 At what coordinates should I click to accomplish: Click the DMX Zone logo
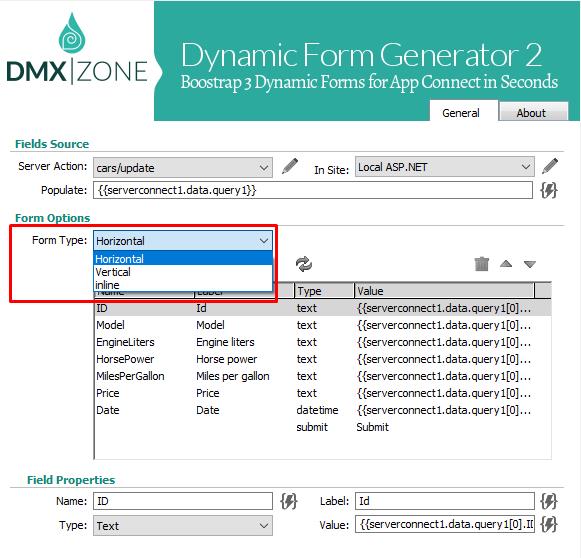pyautogui.click(x=77, y=48)
